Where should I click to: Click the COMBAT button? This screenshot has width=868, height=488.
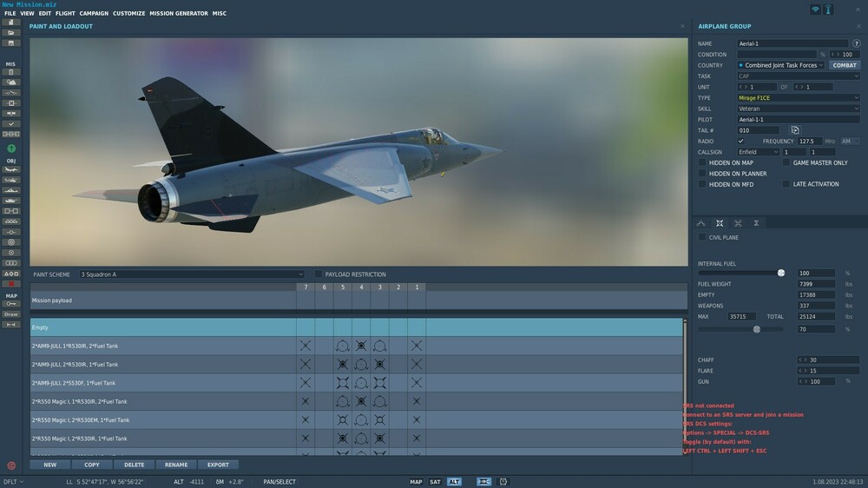tap(845, 65)
